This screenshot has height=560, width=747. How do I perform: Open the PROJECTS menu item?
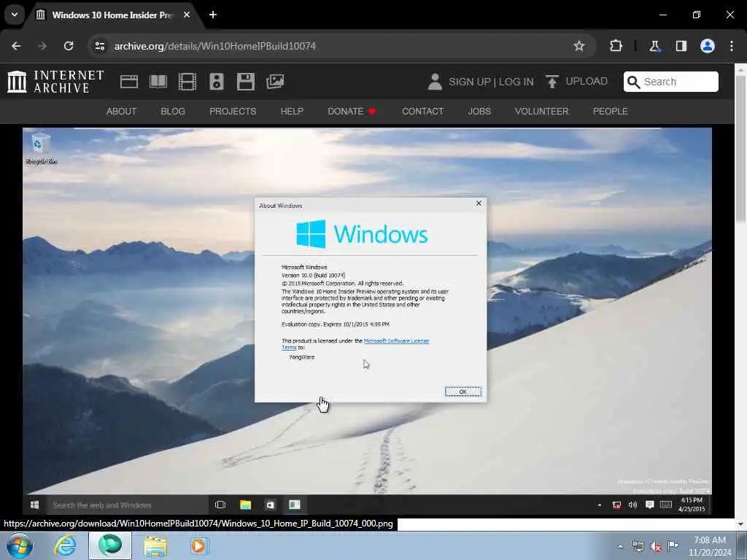pyautogui.click(x=233, y=111)
